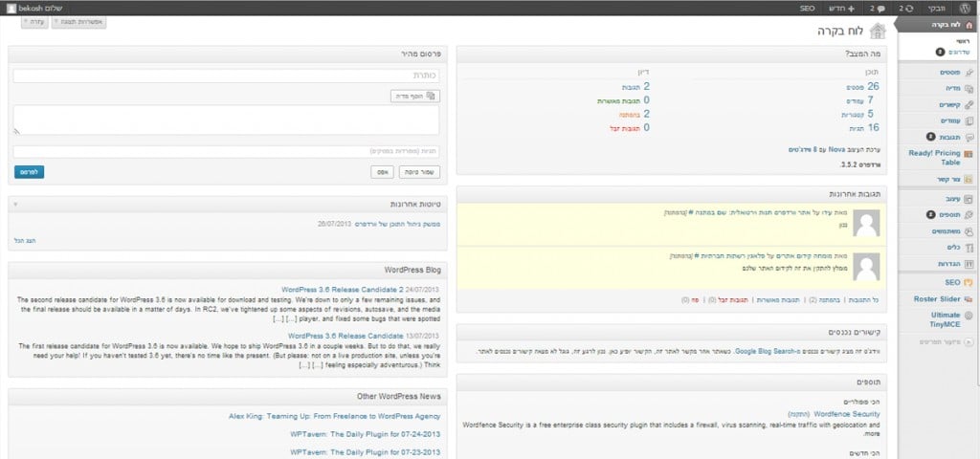Click the contact form icon in sidebar
The image size is (980, 459).
[969, 179]
